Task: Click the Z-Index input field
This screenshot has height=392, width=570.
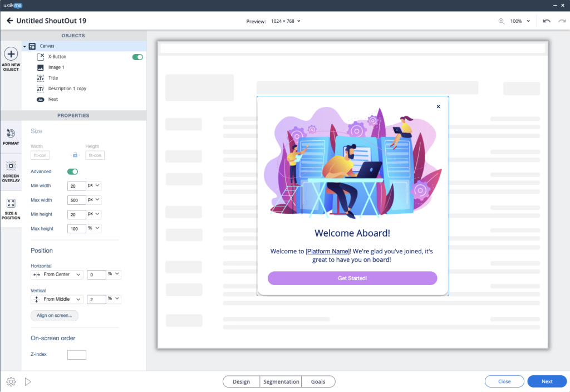Action: pos(77,355)
